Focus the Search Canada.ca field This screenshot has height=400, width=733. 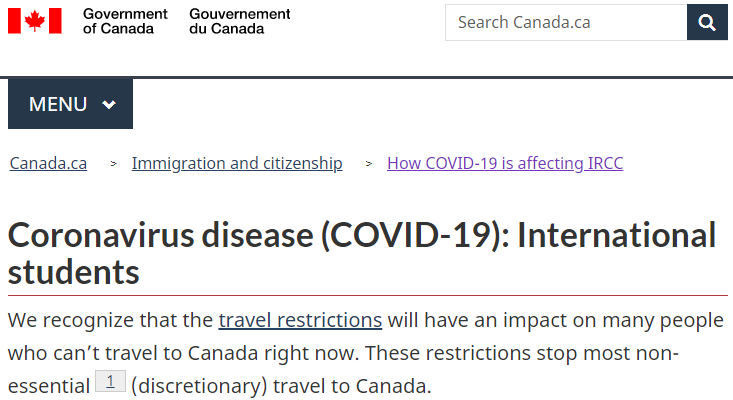coord(566,22)
